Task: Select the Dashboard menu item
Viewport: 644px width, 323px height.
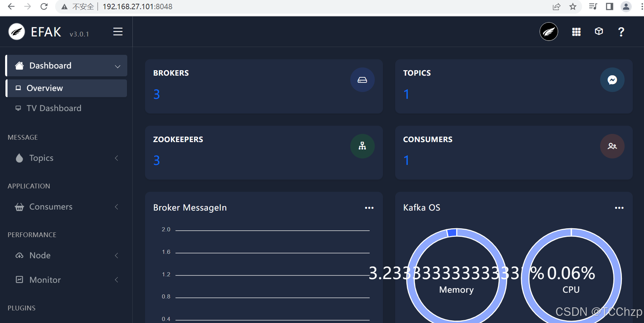Action: tap(67, 65)
